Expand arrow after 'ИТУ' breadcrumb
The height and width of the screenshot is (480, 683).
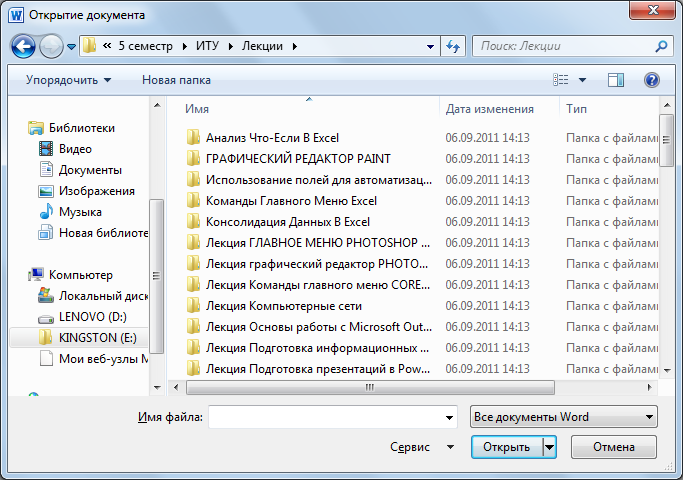(231, 46)
